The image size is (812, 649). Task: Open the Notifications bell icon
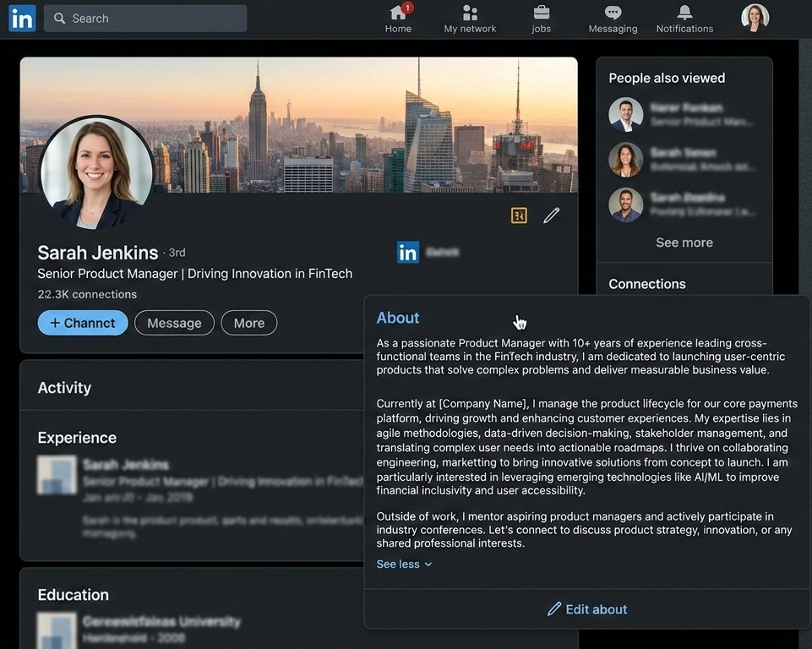(x=684, y=13)
